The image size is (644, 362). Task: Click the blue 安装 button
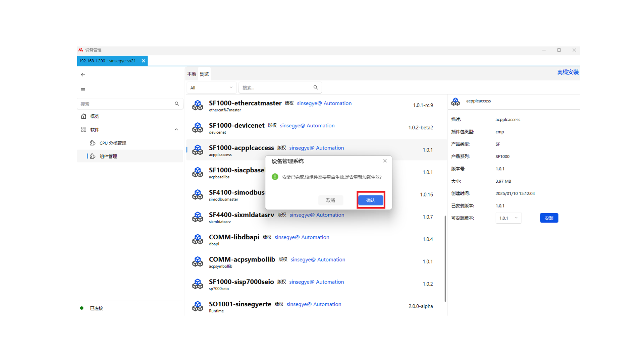pos(549,218)
